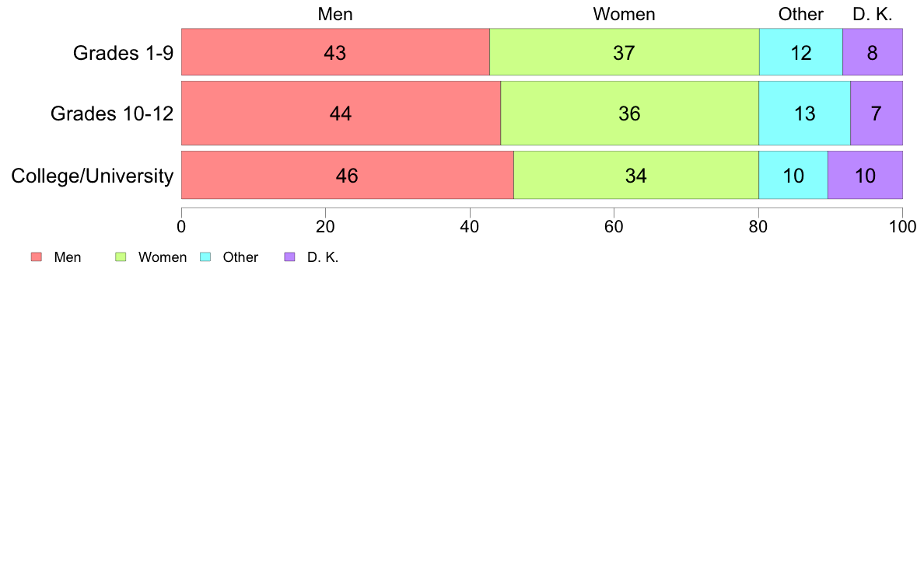Click the purple segment labeled 7

coord(877,113)
